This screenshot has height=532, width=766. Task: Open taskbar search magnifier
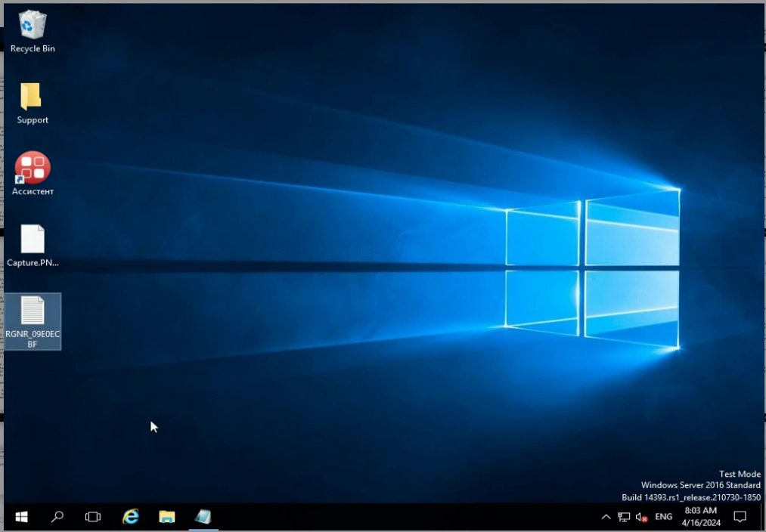point(57,517)
